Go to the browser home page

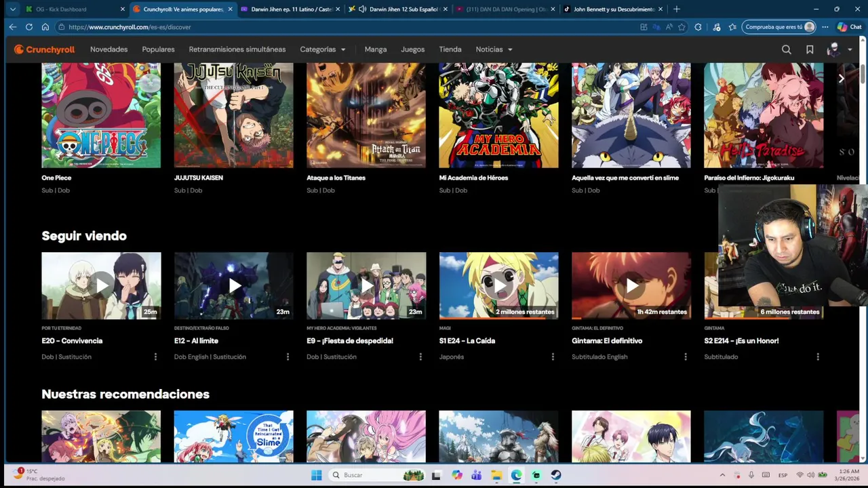click(x=45, y=27)
